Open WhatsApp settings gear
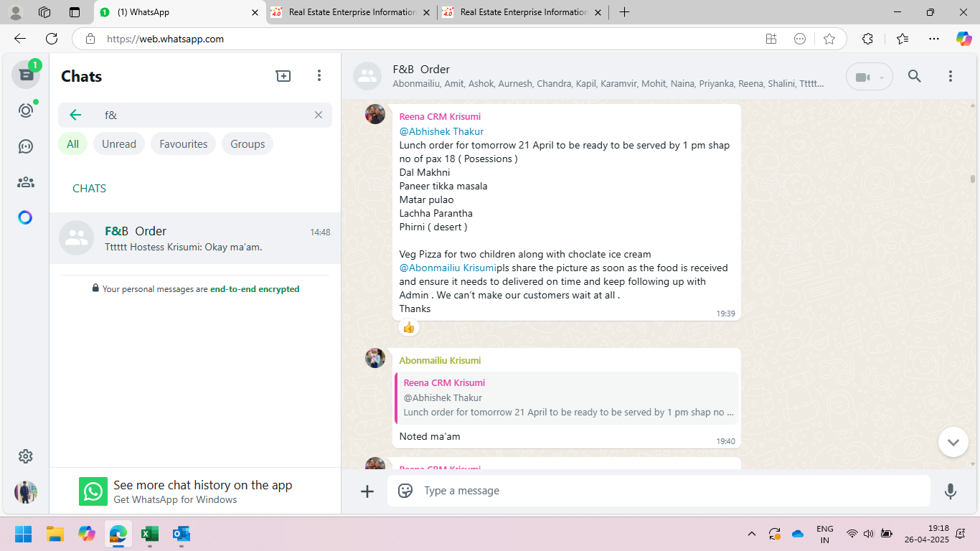 (26, 456)
